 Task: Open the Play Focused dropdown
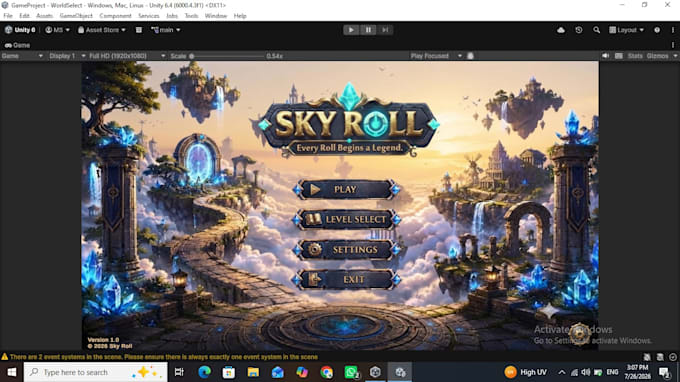pyautogui.click(x=436, y=56)
